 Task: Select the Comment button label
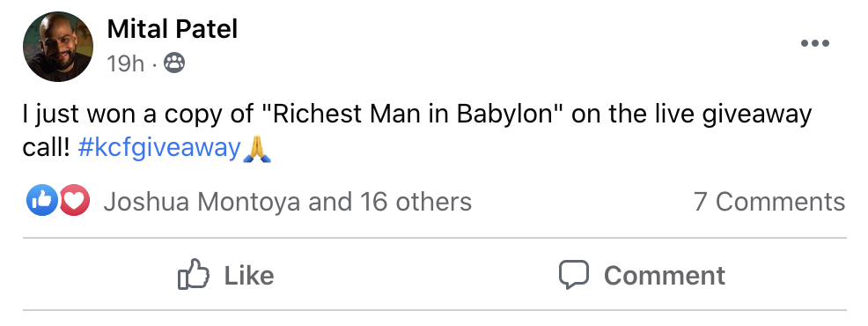(x=665, y=276)
